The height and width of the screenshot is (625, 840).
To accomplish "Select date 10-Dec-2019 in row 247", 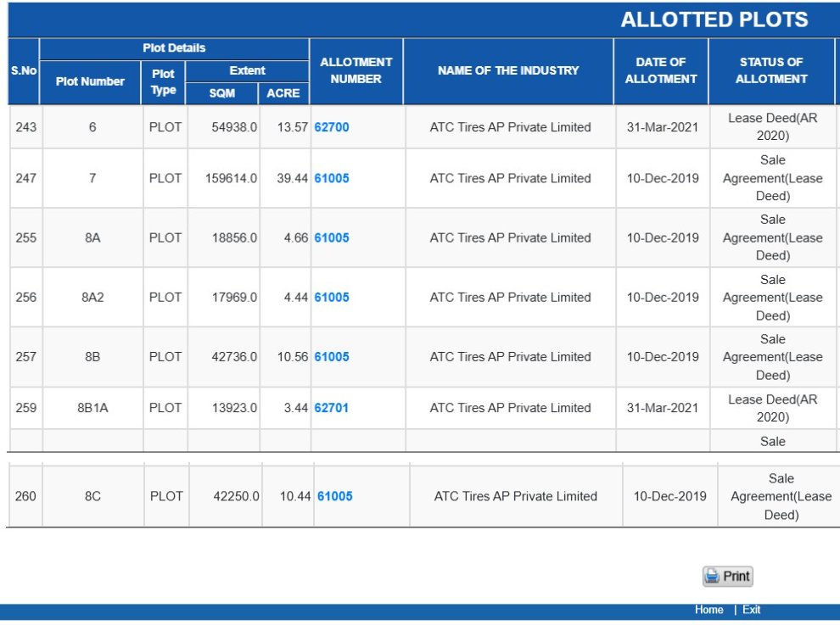I will click(x=662, y=178).
